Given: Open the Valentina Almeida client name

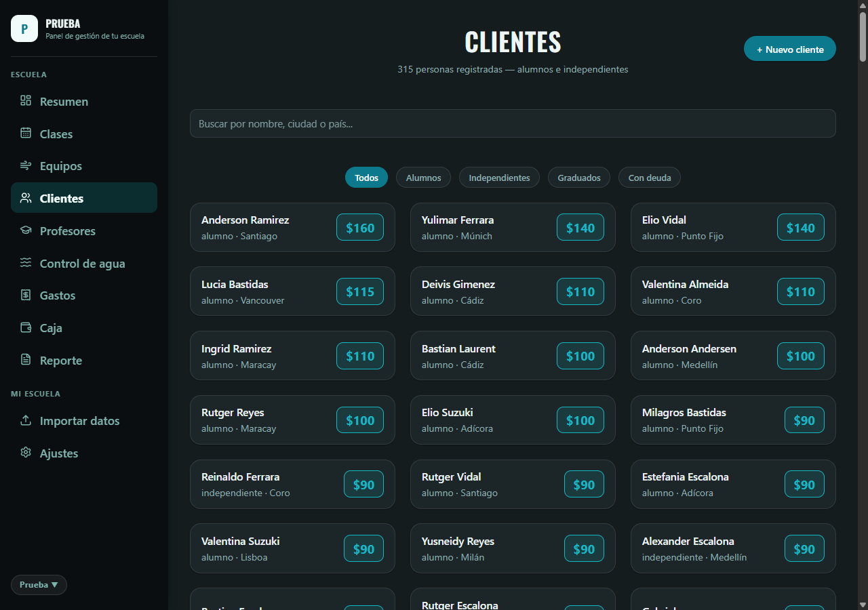Looking at the screenshot, I should tap(685, 284).
